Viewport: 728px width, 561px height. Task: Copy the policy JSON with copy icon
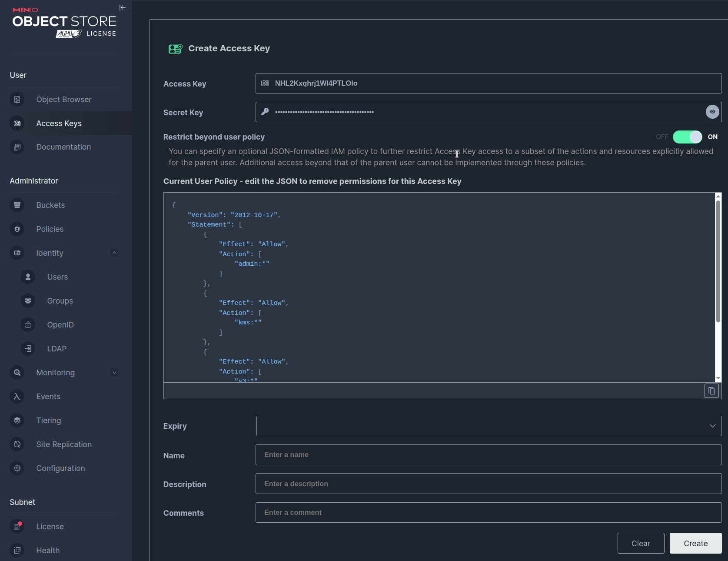click(711, 391)
